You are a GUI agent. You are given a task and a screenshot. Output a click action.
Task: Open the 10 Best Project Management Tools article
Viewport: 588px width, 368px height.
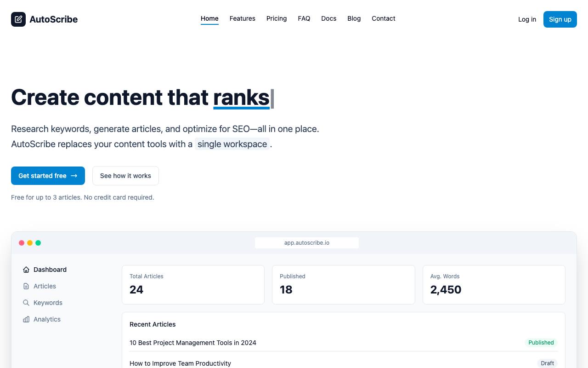tap(193, 343)
